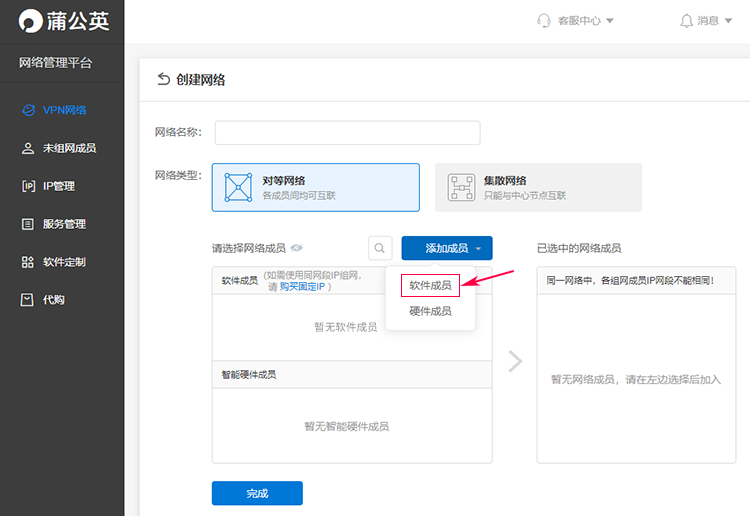Open 服务管理 in the sidebar

64,224
